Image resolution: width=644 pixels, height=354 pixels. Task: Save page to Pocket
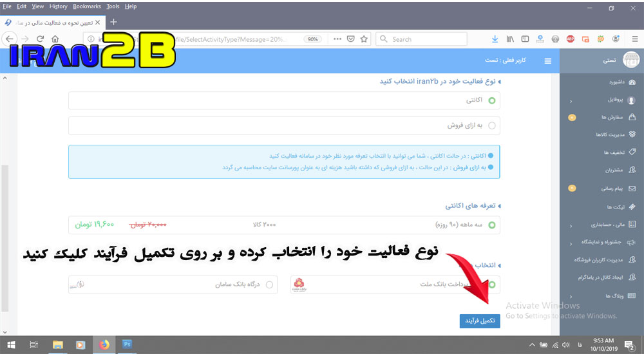pos(350,39)
